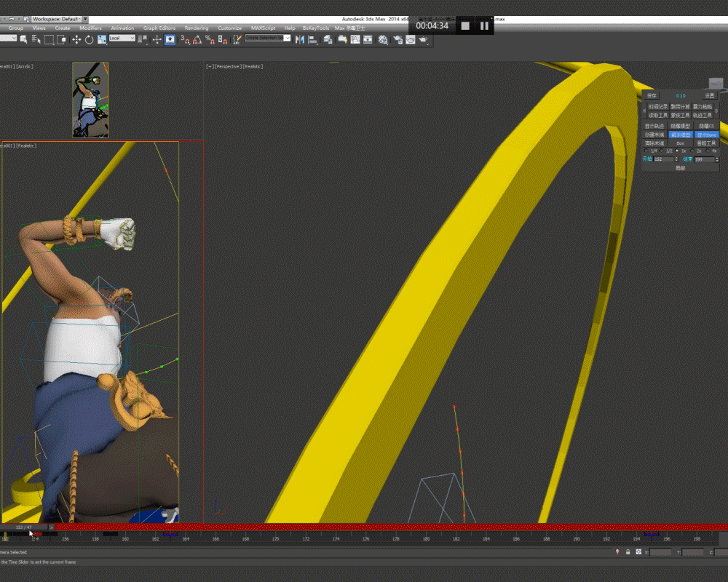728x582 pixels.
Task: Expand the quick access toolbar arrow
Action: point(85,19)
